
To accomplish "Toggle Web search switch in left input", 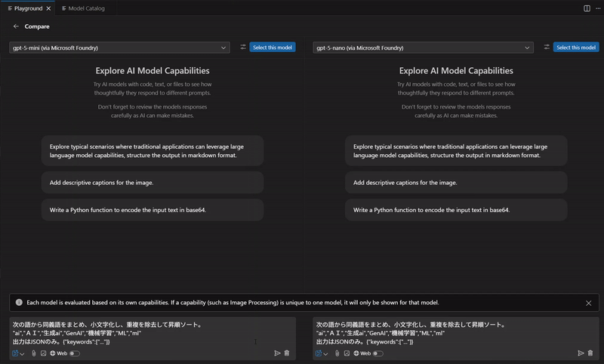I will (75, 353).
